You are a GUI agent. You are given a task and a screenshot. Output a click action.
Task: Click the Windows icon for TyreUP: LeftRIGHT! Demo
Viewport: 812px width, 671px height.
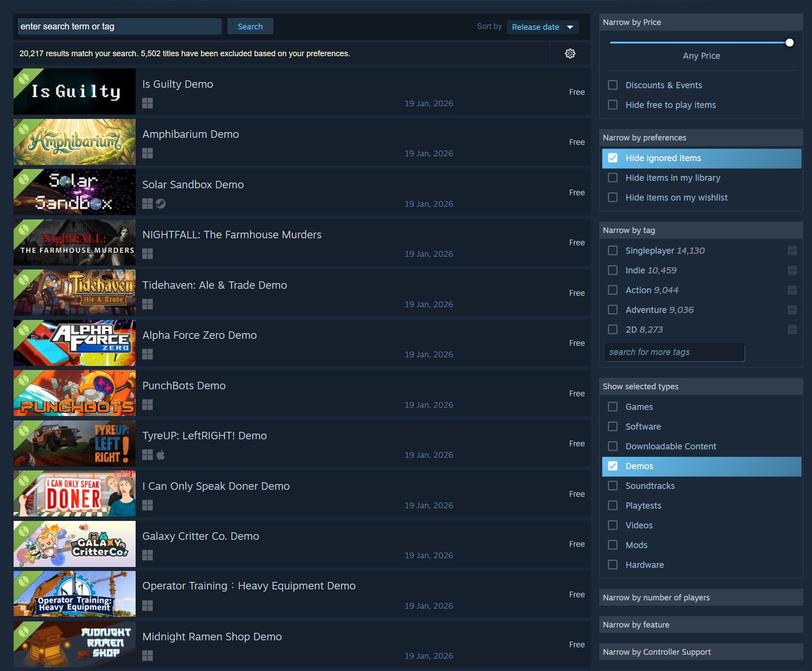point(147,455)
